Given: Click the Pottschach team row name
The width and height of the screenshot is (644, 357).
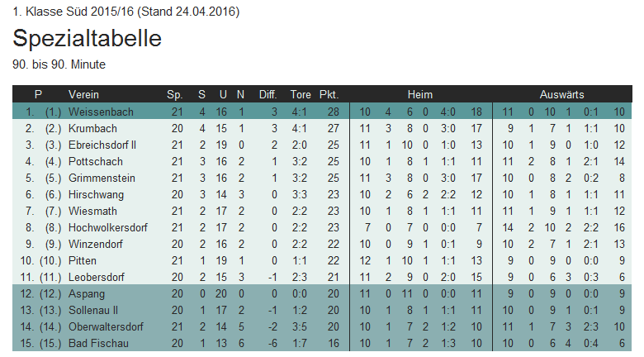Looking at the screenshot, I should pyautogui.click(x=95, y=161).
